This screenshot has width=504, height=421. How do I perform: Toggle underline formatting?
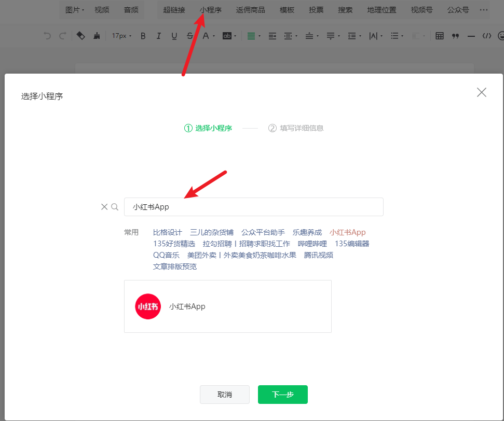pyautogui.click(x=174, y=36)
